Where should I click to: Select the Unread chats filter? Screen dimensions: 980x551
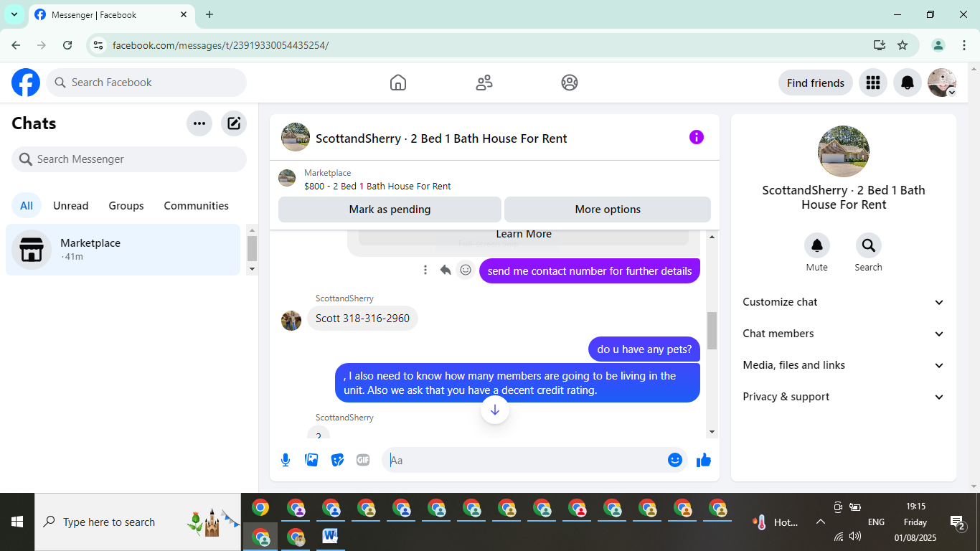[70, 206]
